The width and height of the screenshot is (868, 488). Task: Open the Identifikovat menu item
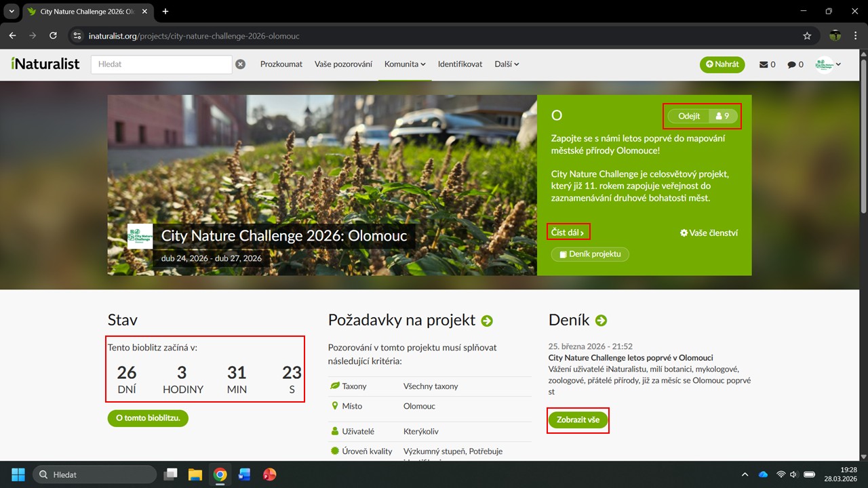(x=460, y=64)
